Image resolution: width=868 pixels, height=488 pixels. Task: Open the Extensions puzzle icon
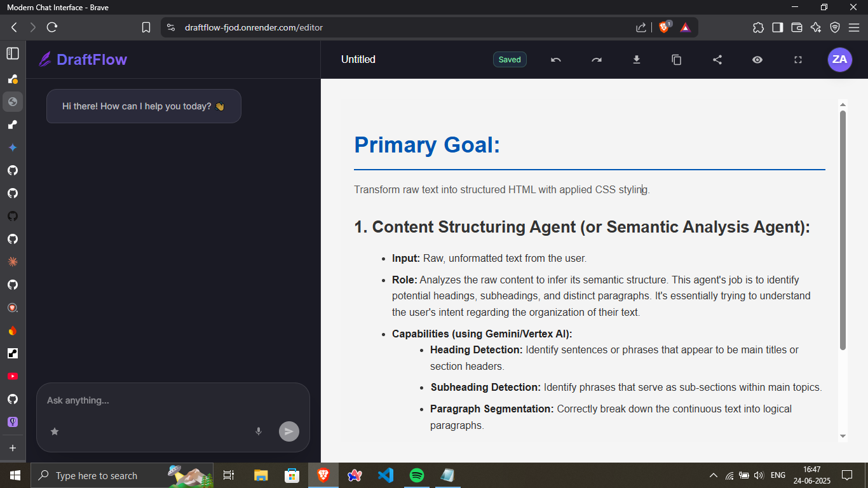pyautogui.click(x=758, y=27)
